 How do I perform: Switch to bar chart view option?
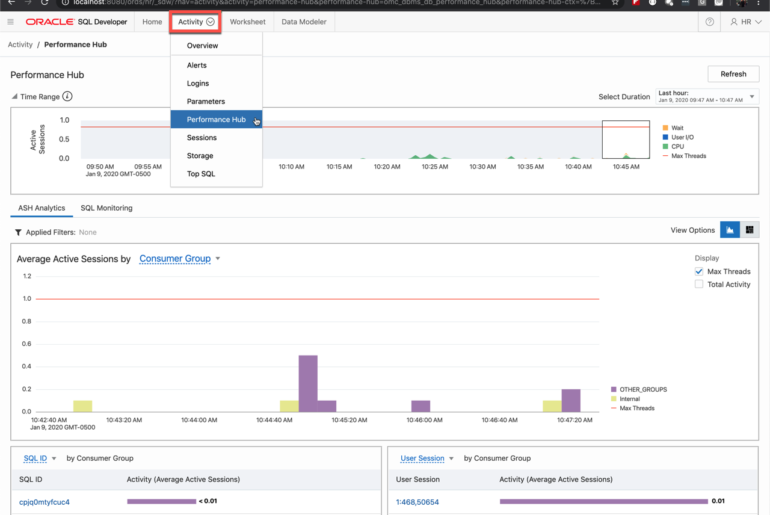coord(729,230)
